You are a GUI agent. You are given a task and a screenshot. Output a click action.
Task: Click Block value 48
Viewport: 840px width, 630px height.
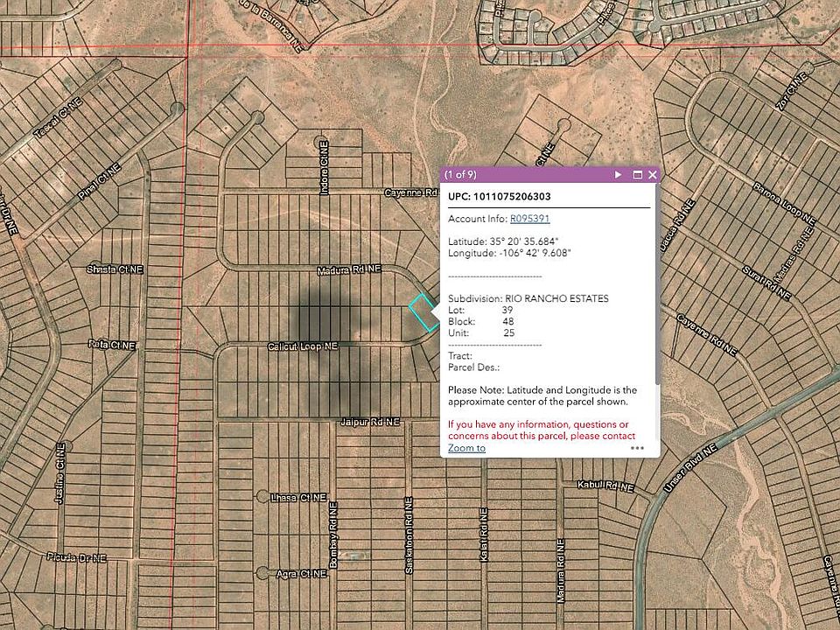pos(507,321)
